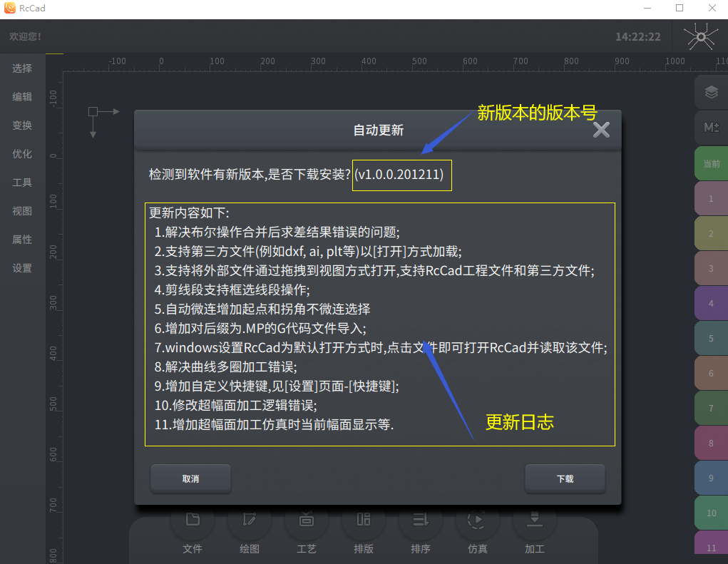
Task: Click the 下载 button to download update
Action: point(565,478)
